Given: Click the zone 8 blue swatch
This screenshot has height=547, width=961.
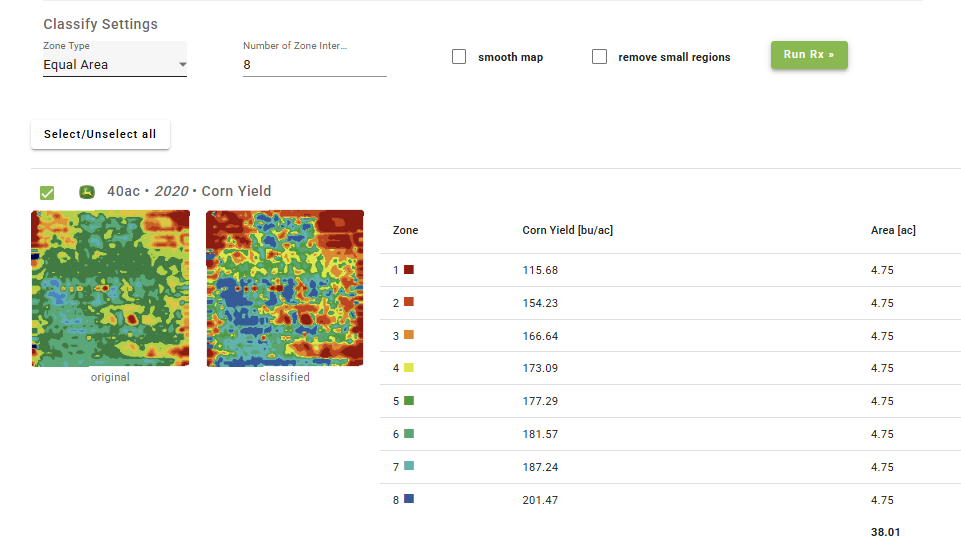Looking at the screenshot, I should [409, 499].
